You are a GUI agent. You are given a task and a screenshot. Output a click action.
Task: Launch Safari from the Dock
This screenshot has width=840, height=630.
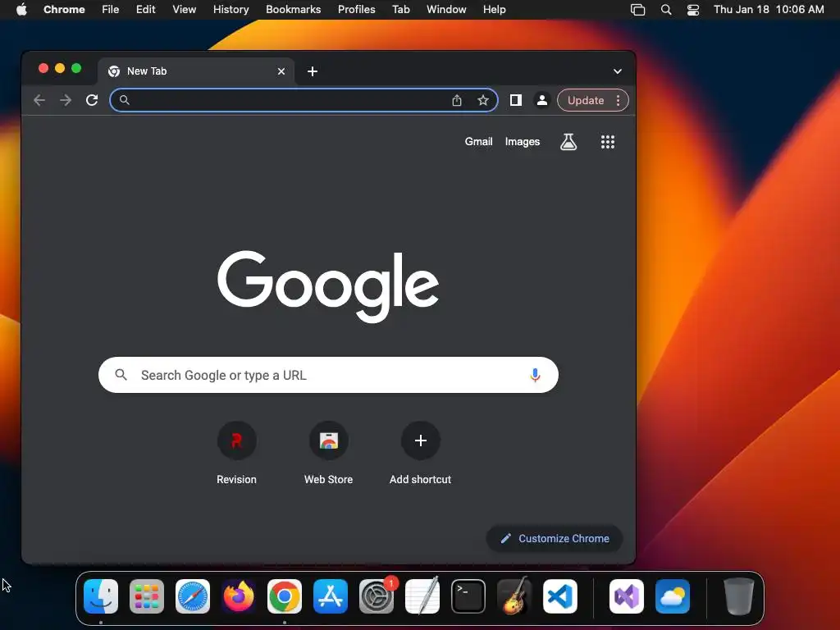193,596
